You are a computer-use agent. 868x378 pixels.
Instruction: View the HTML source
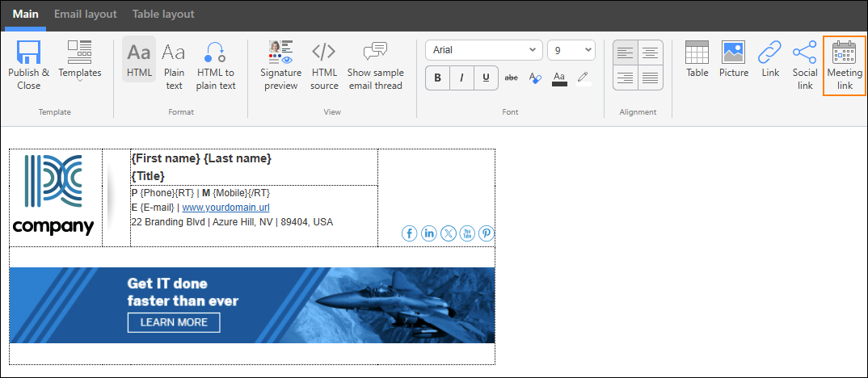324,65
